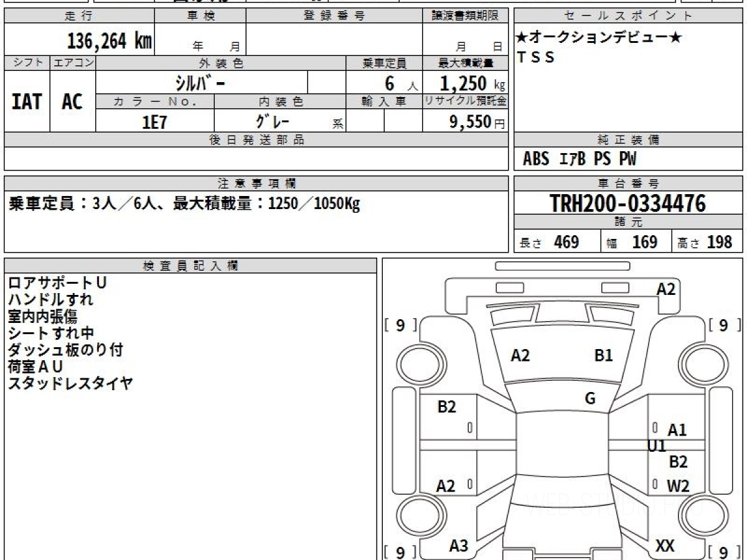Select the A2 mark beside B1 on hood

tap(520, 356)
